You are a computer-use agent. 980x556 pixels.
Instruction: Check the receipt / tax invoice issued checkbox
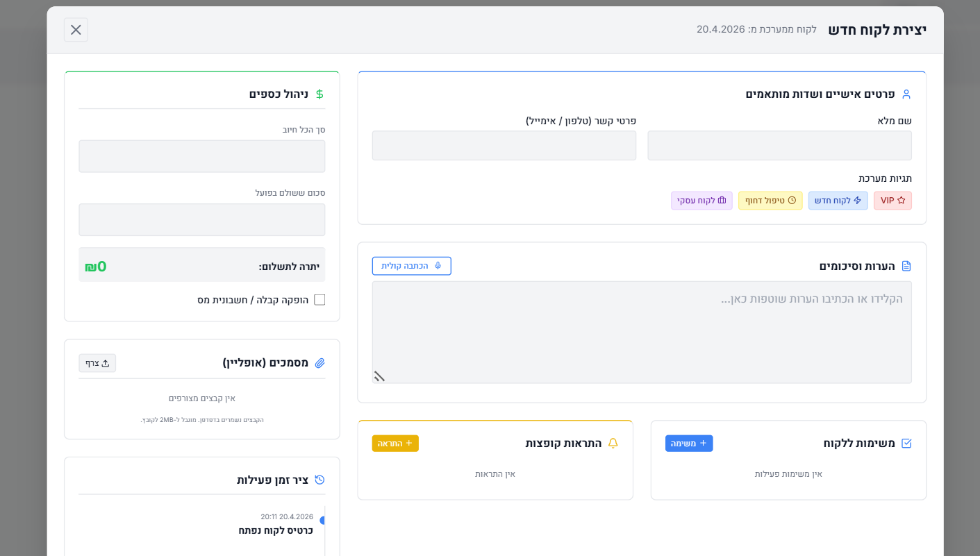tap(319, 300)
